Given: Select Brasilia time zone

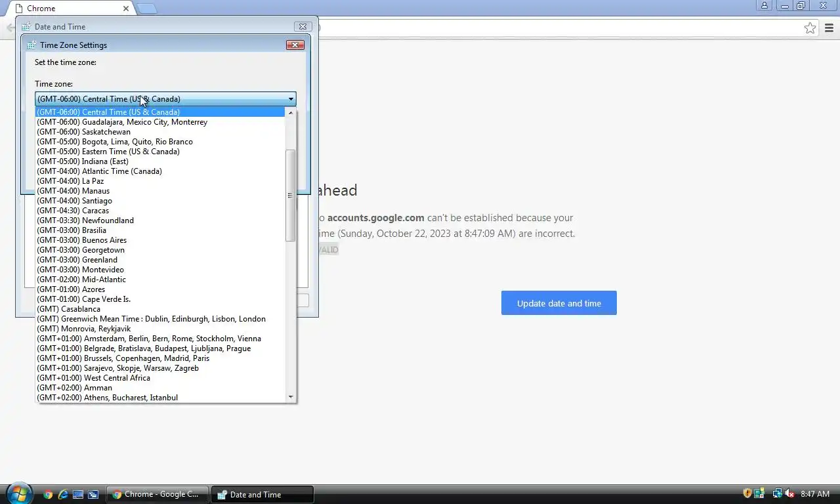Looking at the screenshot, I should [x=160, y=230].
